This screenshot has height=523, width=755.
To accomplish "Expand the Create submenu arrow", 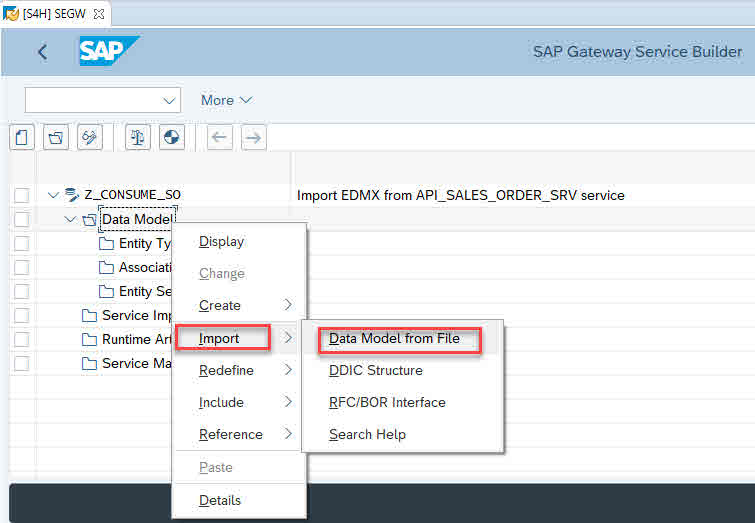I will (x=288, y=305).
